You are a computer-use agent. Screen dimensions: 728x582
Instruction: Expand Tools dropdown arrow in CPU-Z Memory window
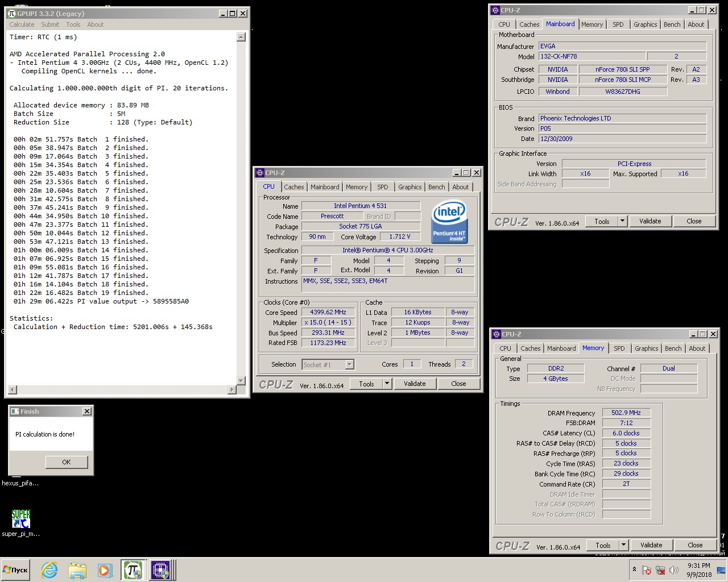tap(624, 545)
